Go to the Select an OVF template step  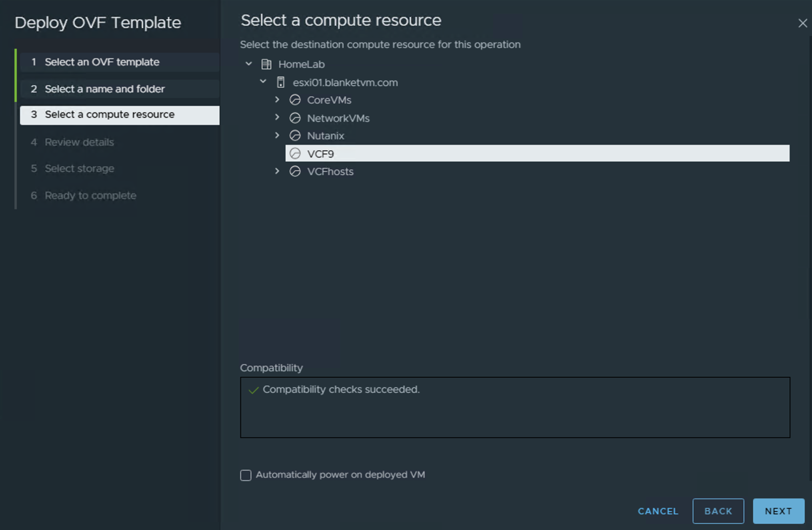pos(102,62)
